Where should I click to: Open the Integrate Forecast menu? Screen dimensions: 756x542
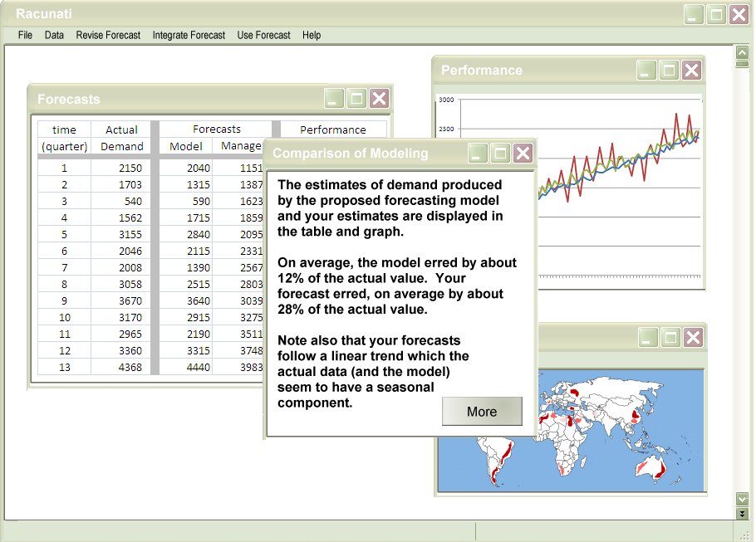click(189, 36)
